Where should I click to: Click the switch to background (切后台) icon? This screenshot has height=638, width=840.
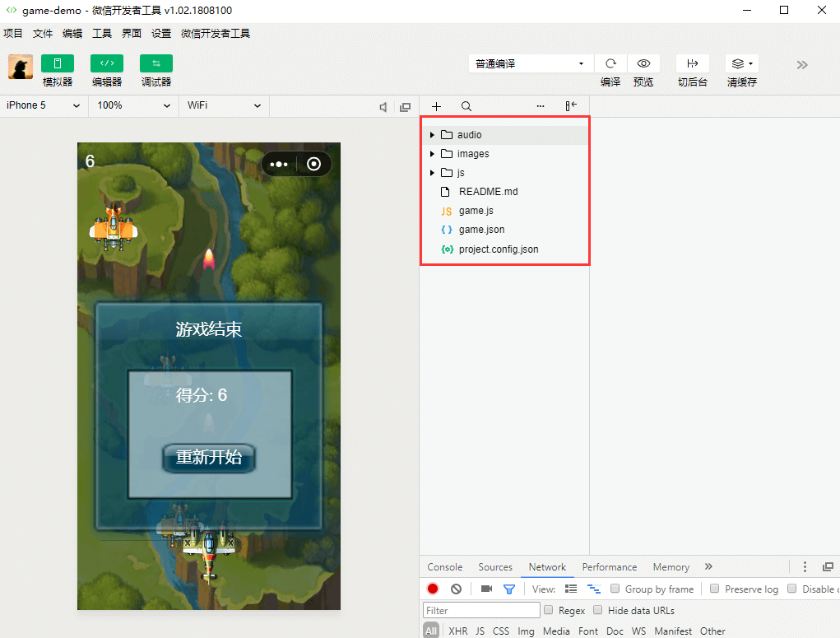(693, 63)
